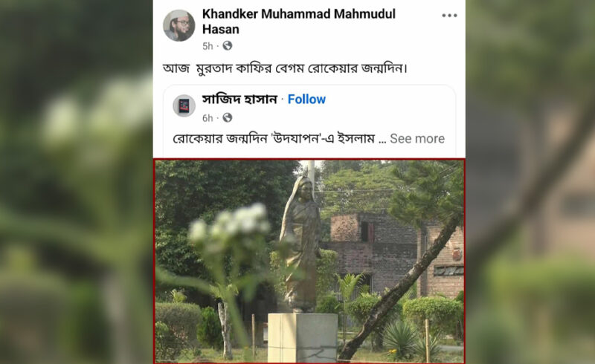This screenshot has width=595, height=364.
Task: Click the public globe icon beside 5h
Action: point(228,46)
